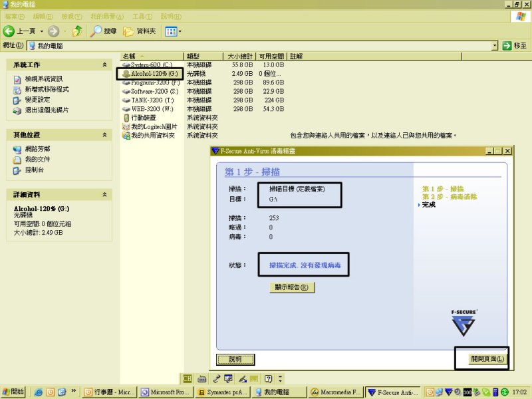Collapse the 其他位置 panel
The image size is (532, 399).
tap(104, 135)
